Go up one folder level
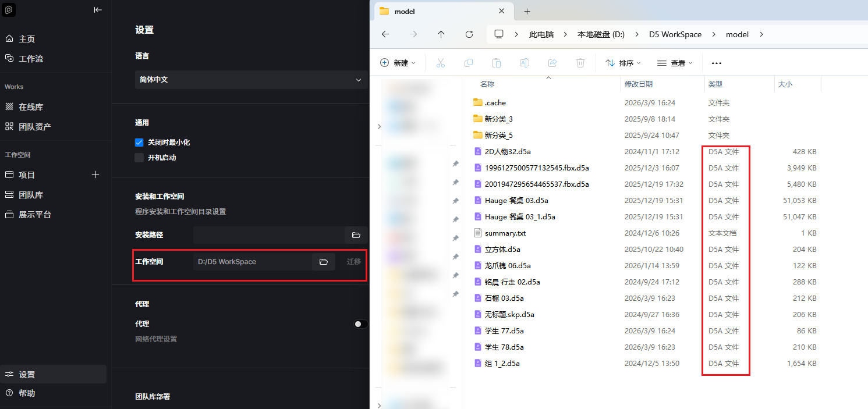868x409 pixels. tap(441, 34)
